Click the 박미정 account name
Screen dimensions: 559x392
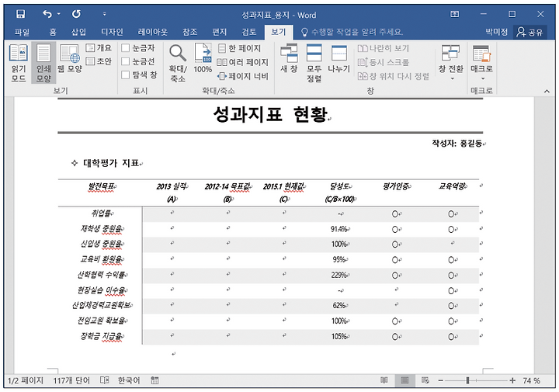coord(496,32)
